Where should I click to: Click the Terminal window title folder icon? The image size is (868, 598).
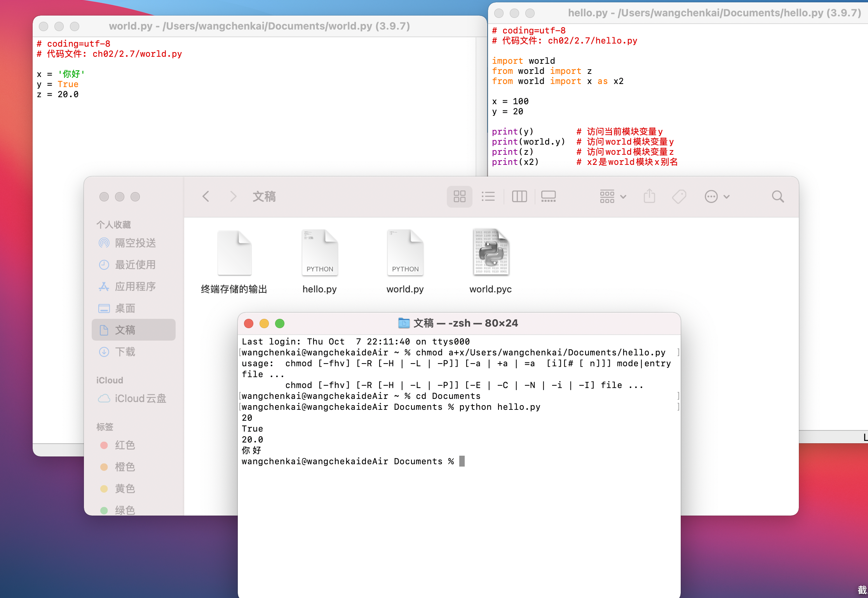pos(404,323)
